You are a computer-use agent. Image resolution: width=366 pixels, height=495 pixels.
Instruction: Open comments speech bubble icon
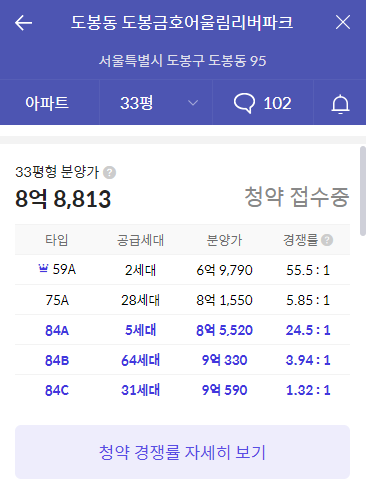click(244, 103)
